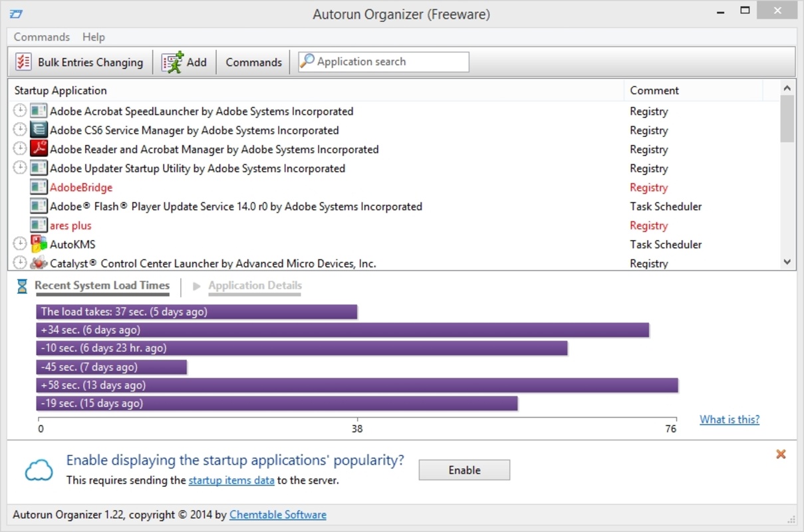Toggle delay clock next to AutoKMS entry

coord(20,244)
